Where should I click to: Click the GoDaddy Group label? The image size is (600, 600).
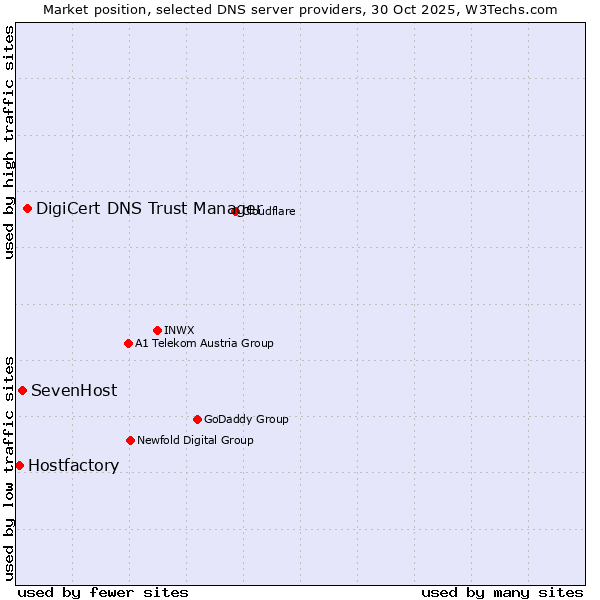[x=246, y=419]
